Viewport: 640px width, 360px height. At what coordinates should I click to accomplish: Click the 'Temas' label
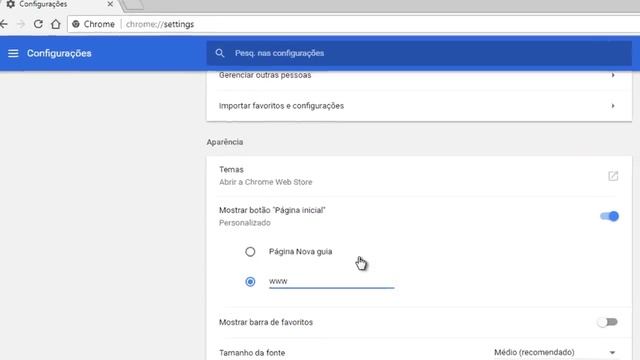pos(231,169)
